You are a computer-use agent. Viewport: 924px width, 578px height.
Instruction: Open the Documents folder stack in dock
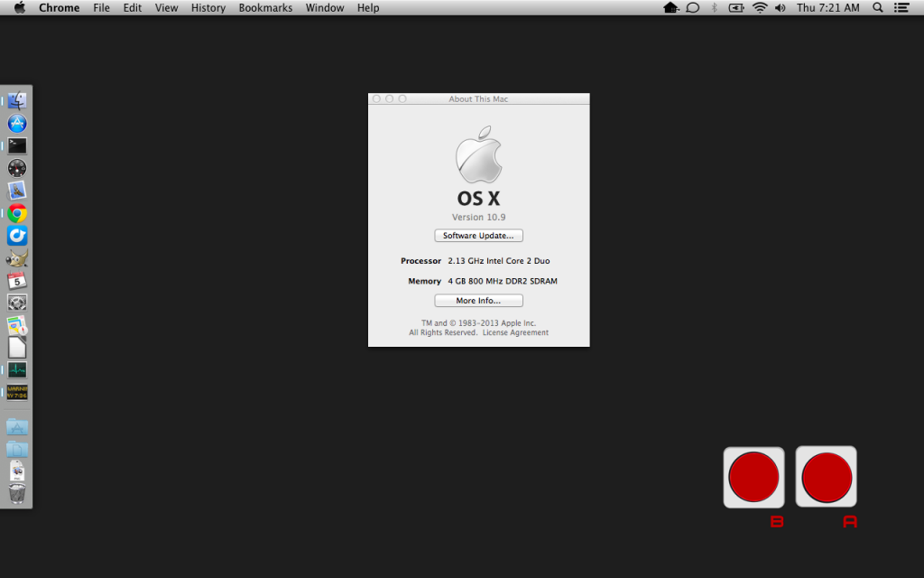click(x=17, y=449)
